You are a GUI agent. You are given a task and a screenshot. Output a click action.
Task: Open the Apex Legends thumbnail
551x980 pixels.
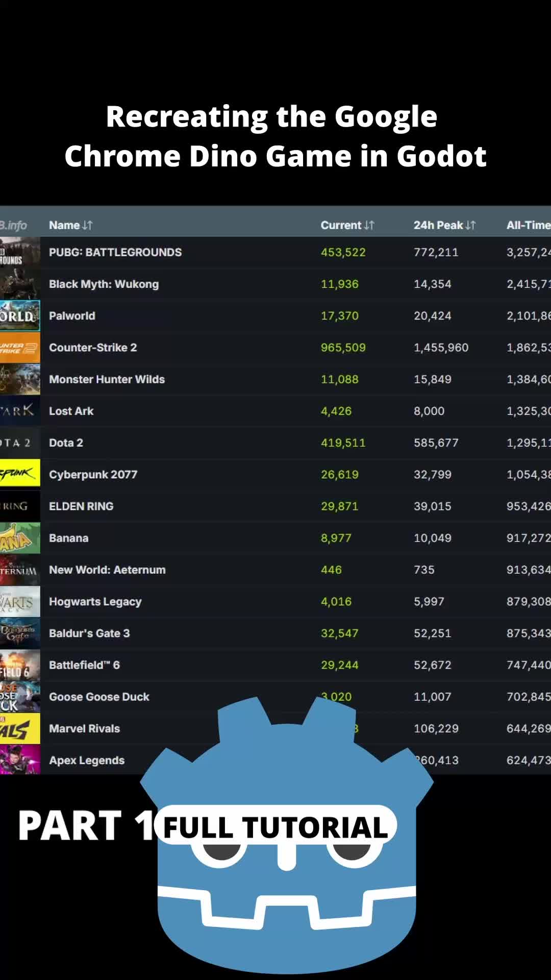coord(20,760)
